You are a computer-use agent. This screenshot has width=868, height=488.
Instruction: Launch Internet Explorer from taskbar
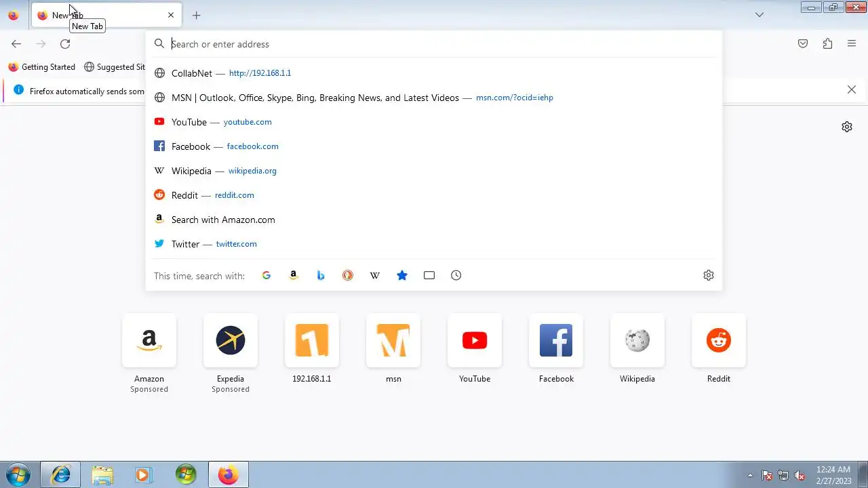tap(60, 475)
